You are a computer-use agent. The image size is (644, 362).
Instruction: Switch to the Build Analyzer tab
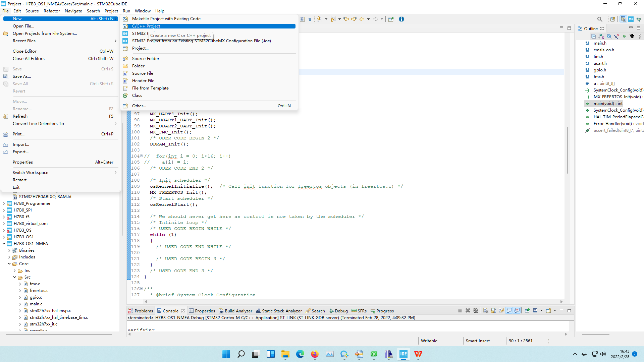[x=235, y=311]
